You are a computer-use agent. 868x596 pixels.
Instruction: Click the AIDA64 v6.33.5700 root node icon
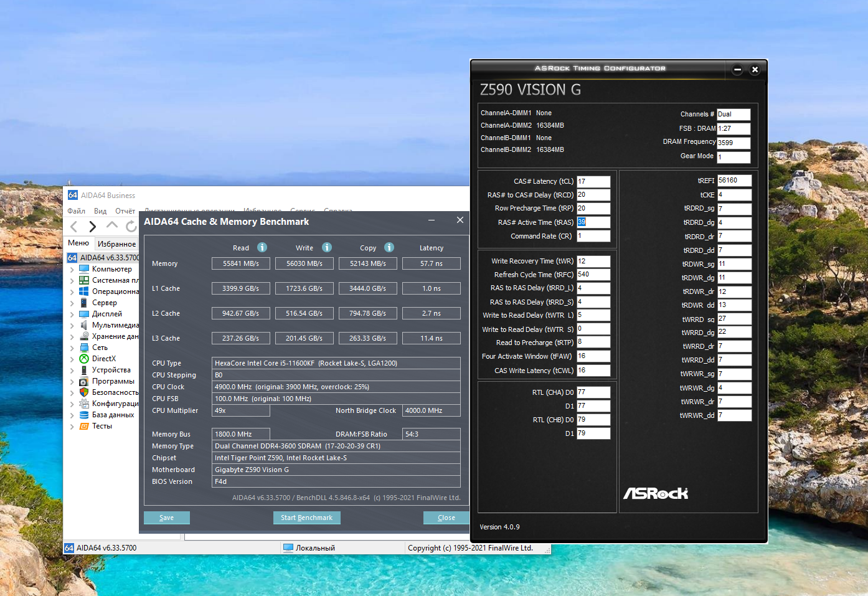tap(72, 258)
